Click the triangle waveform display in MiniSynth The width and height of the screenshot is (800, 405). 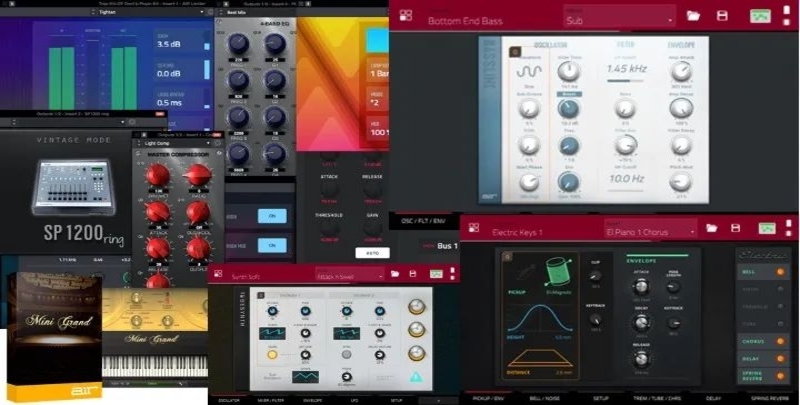305,376
